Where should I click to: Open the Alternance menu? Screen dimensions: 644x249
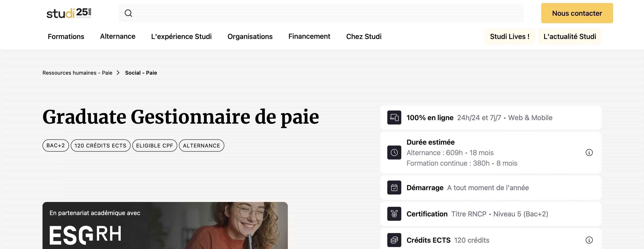coord(117,37)
